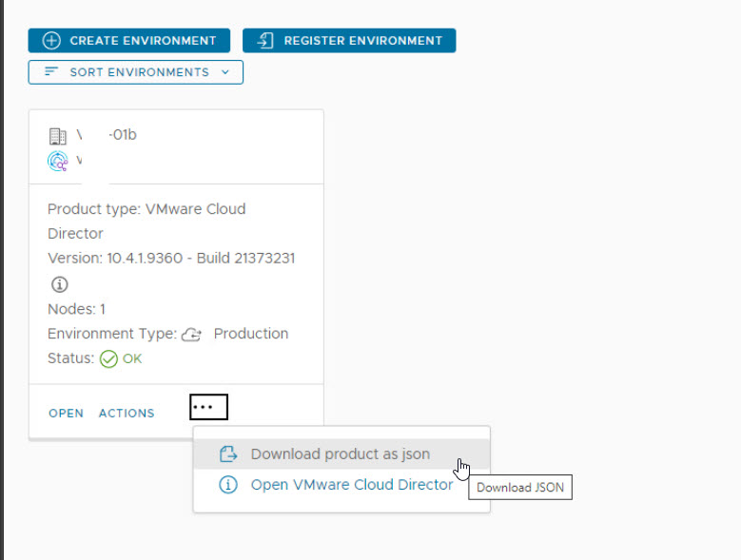Click the '-01b' environment name text
The width and height of the screenshot is (741, 560).
click(123, 135)
